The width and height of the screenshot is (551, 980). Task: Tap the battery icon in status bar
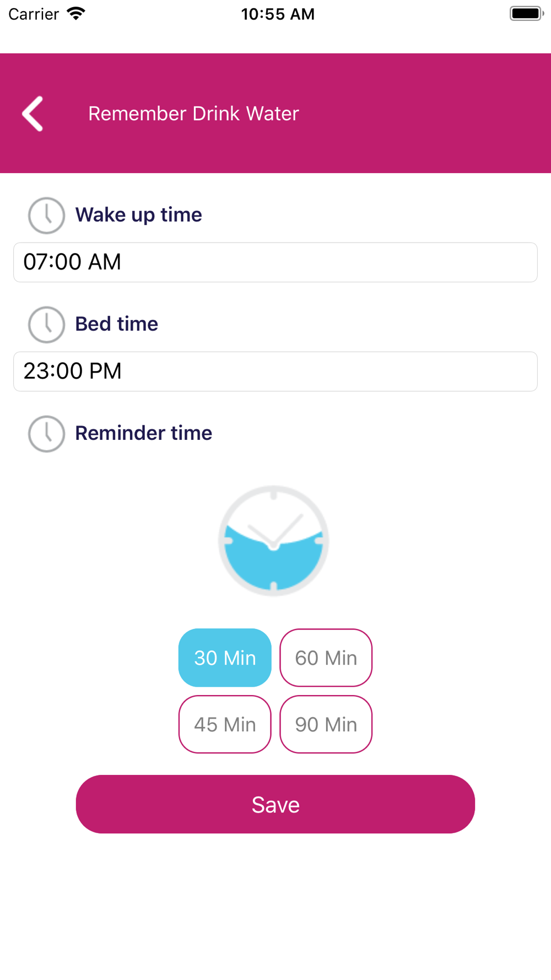tap(527, 14)
